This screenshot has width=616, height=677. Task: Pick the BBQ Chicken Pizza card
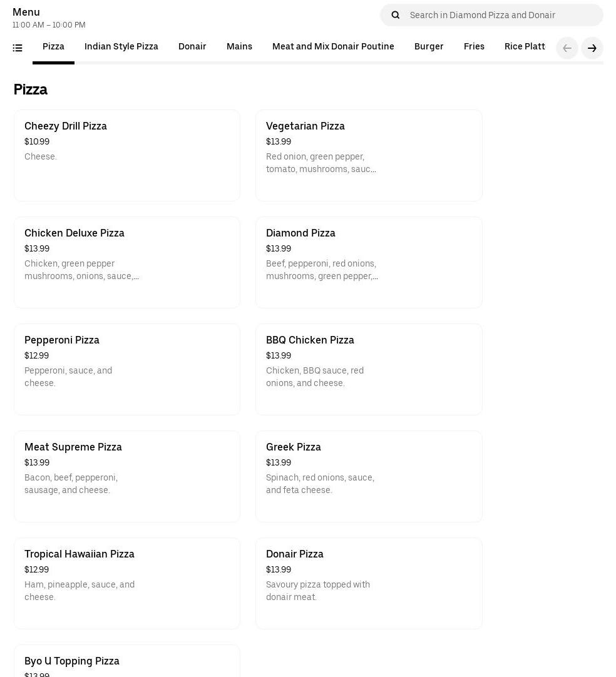click(369, 369)
